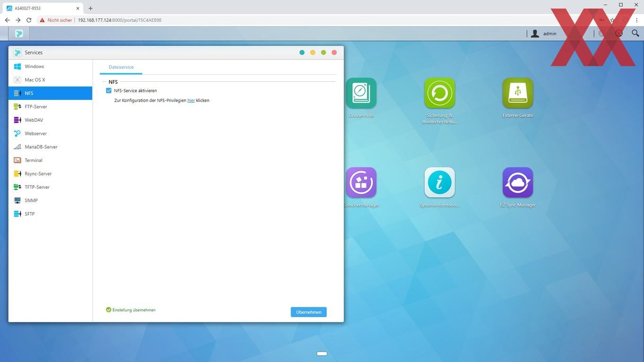Open the Rsync-Server settings

[50, 174]
